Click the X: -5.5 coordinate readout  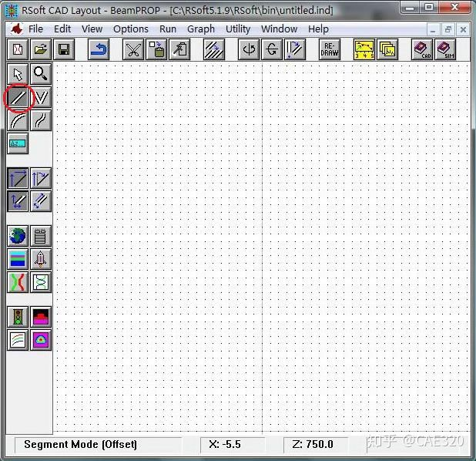coord(225,444)
